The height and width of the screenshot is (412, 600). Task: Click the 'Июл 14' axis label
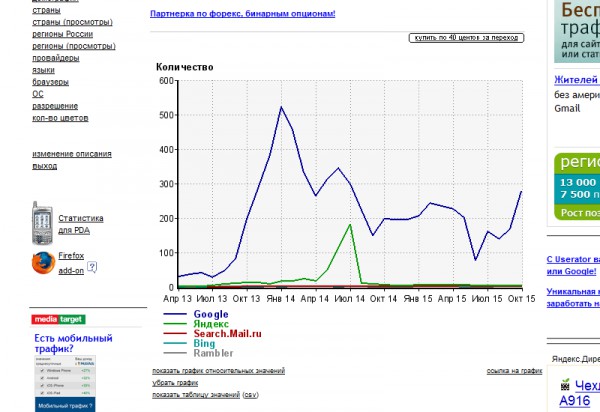click(x=349, y=299)
